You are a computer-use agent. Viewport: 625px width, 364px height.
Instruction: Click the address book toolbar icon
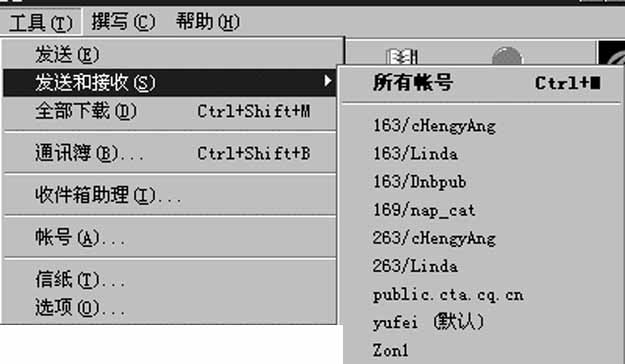[x=402, y=56]
